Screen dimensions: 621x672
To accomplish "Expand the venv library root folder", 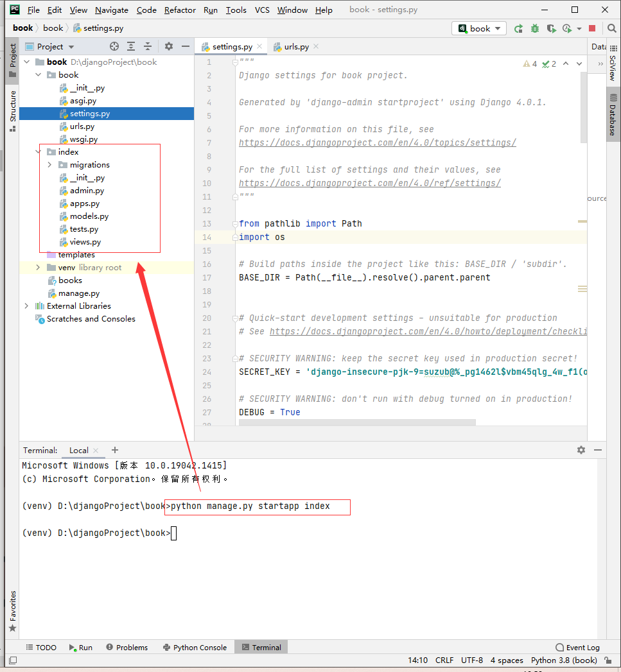I will pos(38,268).
